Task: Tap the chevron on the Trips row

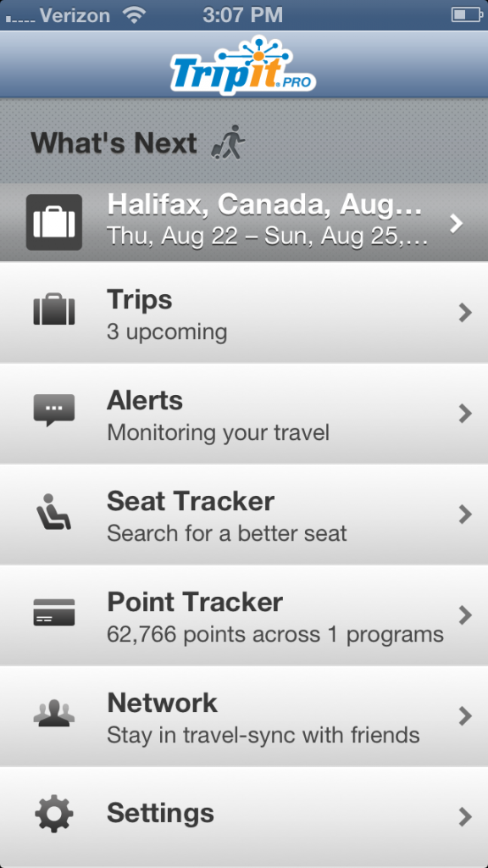Action: pos(466,312)
